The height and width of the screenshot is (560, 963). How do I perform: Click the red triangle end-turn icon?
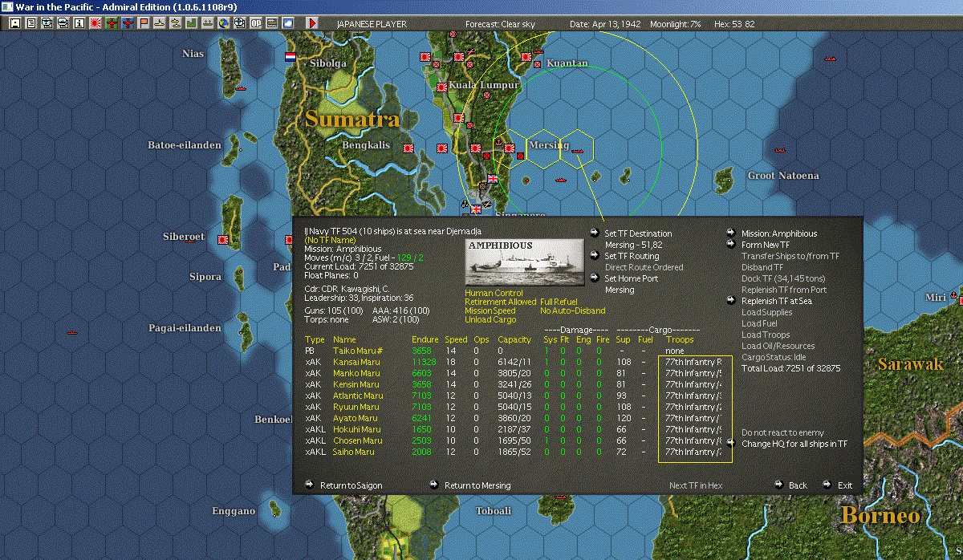(312, 23)
